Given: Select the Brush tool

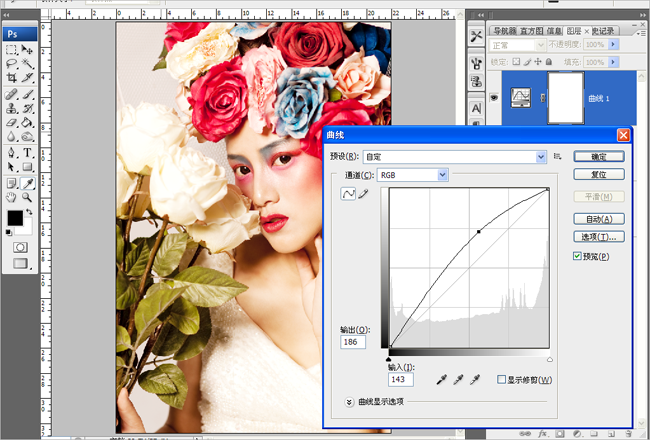Looking at the screenshot, I should [x=27, y=95].
